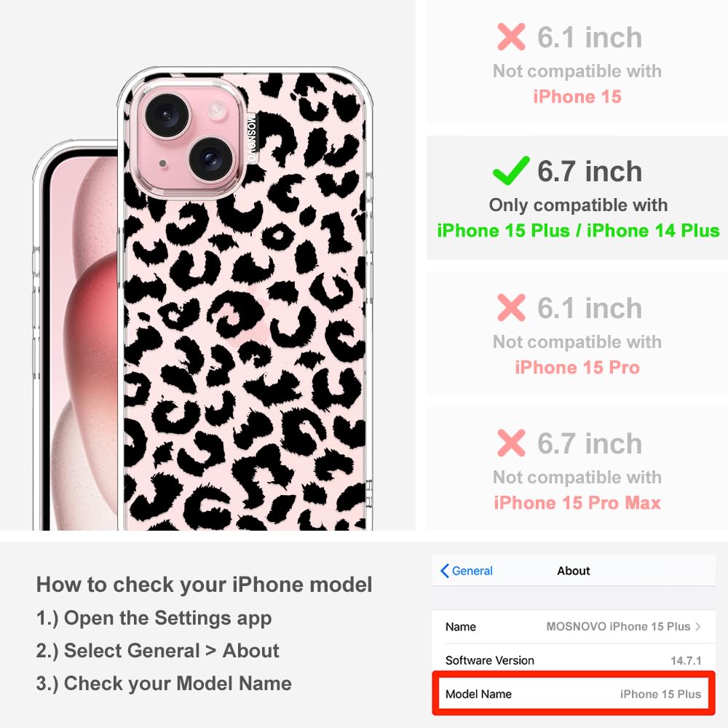
Task: Click the About screen title
Action: coord(574,571)
